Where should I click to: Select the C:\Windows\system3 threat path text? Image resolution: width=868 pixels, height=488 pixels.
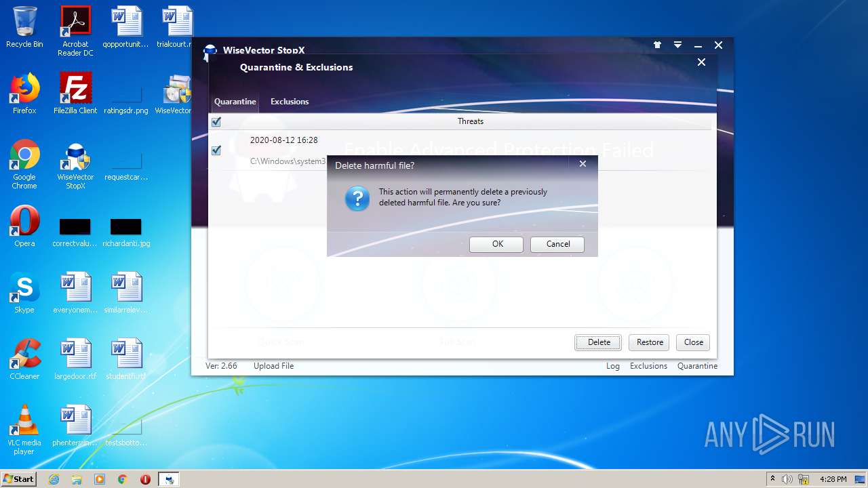click(x=288, y=161)
